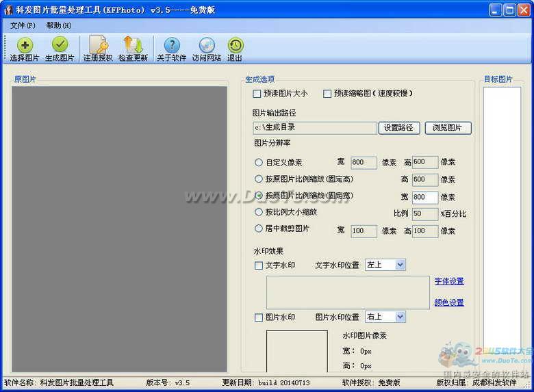Select 按原图片比例缩放(固定宽) radio button
This screenshot has width=534, height=392.
click(x=259, y=196)
